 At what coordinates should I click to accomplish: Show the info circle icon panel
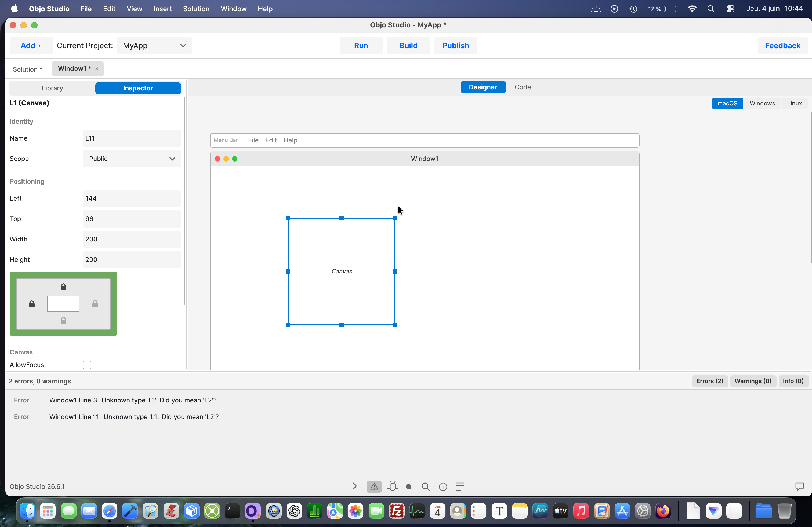[x=443, y=487]
